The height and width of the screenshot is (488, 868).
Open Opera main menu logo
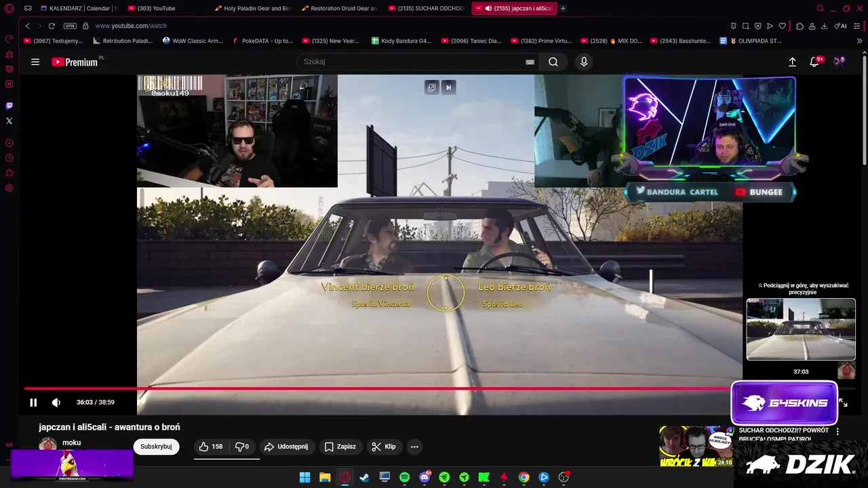[x=9, y=8]
